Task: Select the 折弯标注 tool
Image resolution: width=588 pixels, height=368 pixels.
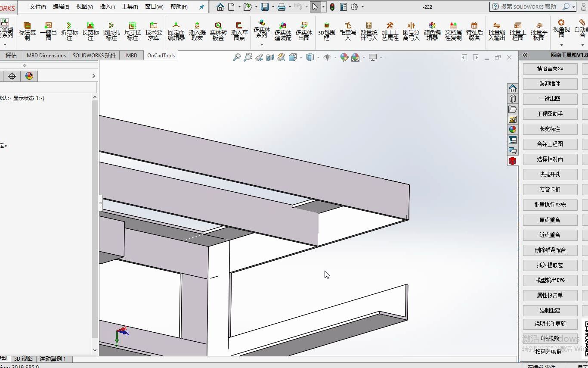Action: (69, 31)
